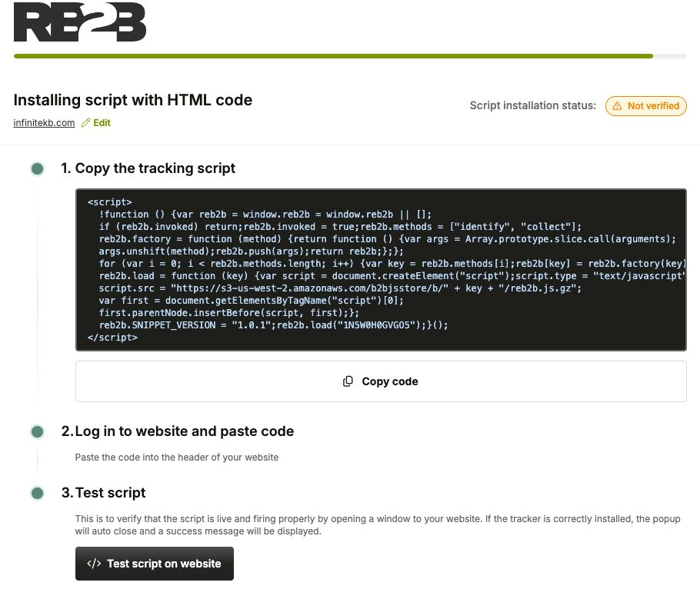
Task: Click the Edit text link
Action: [102, 123]
